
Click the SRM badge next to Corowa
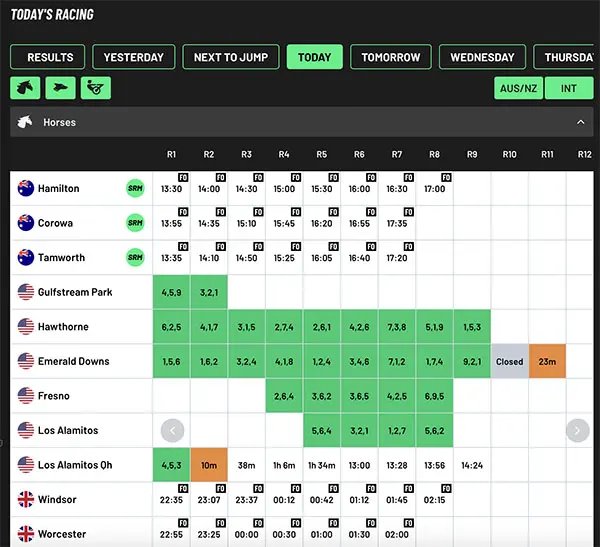tap(135, 223)
